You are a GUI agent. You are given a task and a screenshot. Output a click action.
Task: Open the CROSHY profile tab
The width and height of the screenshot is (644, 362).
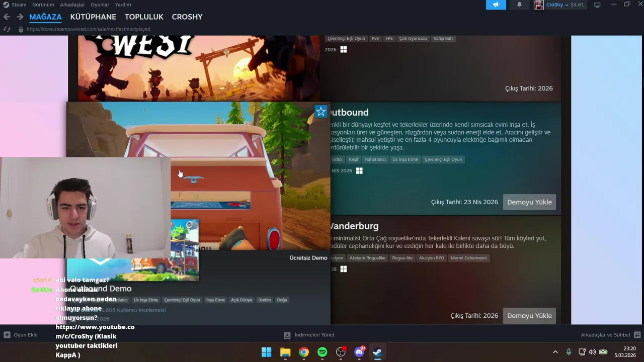coord(187,17)
